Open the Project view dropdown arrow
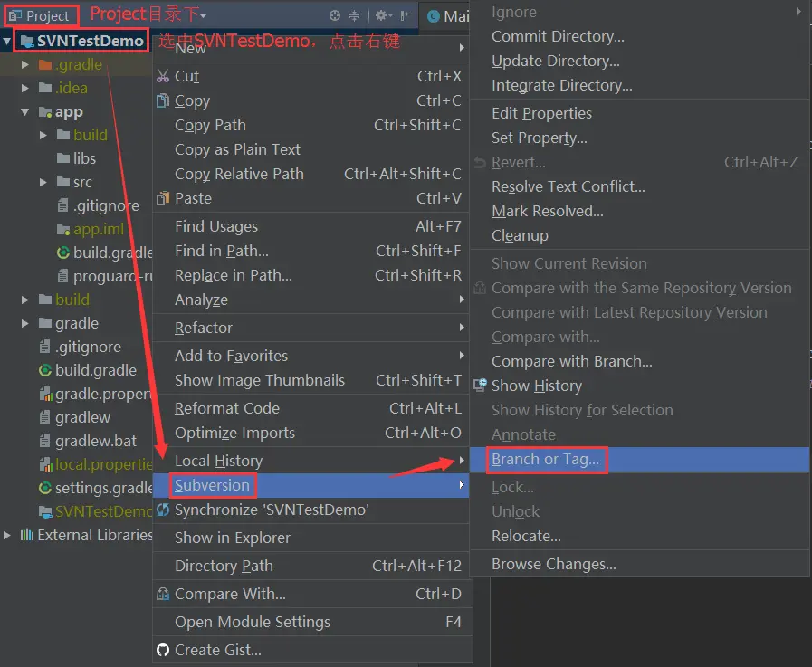Viewport: 812px width, 667px height. coord(203,16)
